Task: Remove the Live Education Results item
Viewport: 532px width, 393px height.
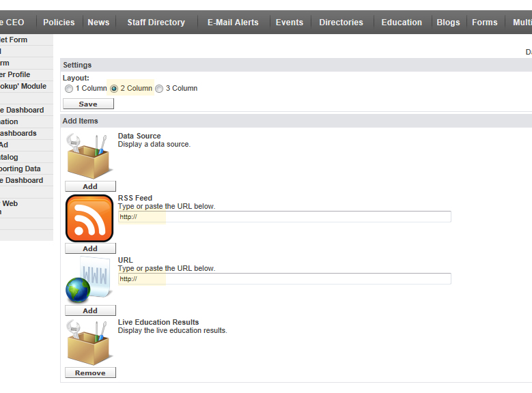Action: click(x=90, y=373)
